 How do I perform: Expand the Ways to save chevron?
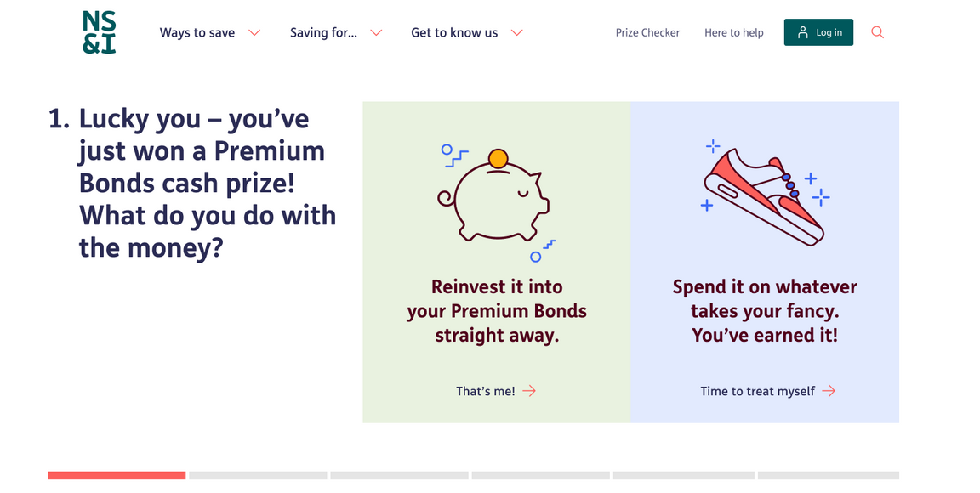(x=254, y=33)
